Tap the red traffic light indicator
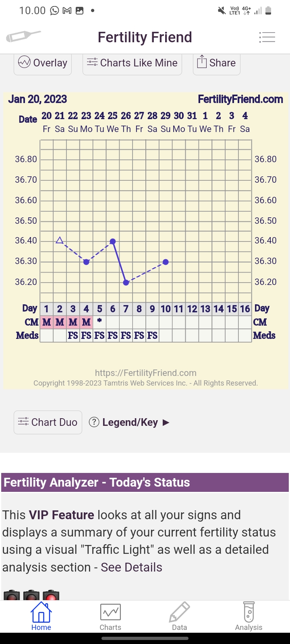Screen dimensions: 290x644 (x=51, y=596)
